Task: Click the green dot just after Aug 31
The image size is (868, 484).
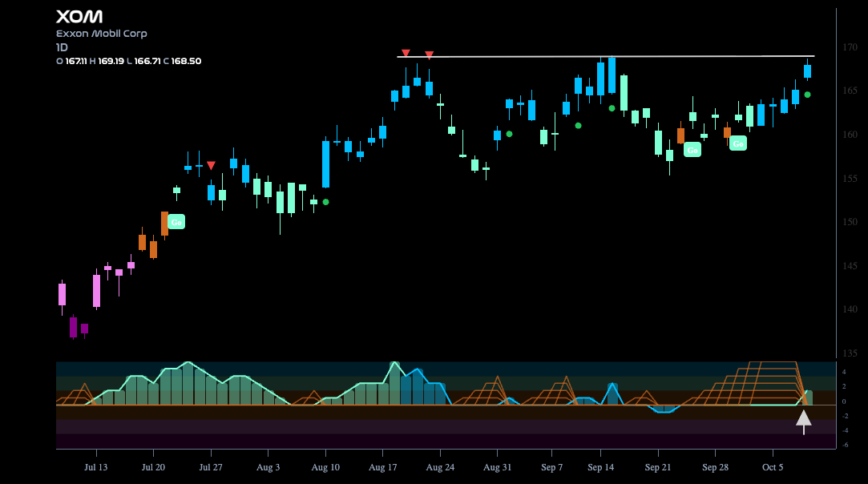Action: (x=509, y=134)
